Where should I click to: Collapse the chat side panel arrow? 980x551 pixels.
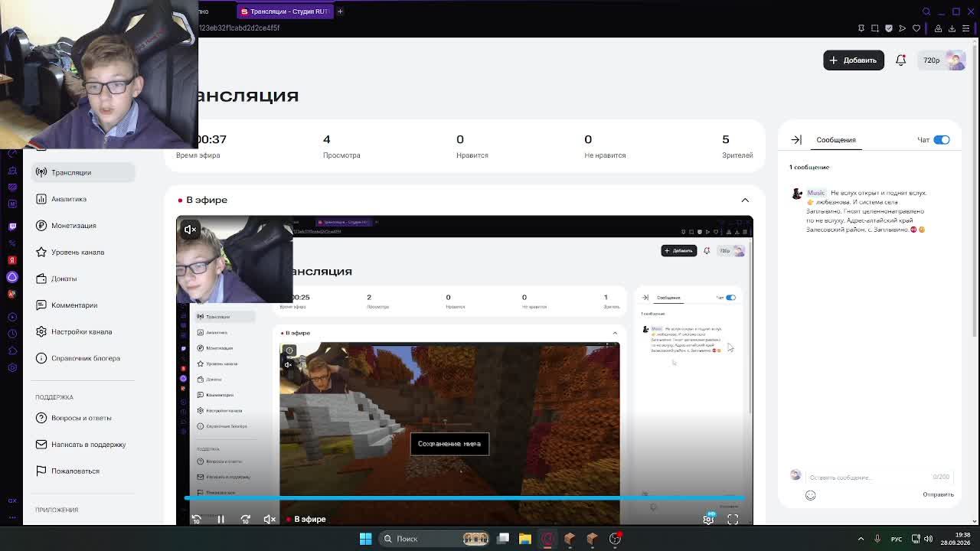[x=796, y=140]
